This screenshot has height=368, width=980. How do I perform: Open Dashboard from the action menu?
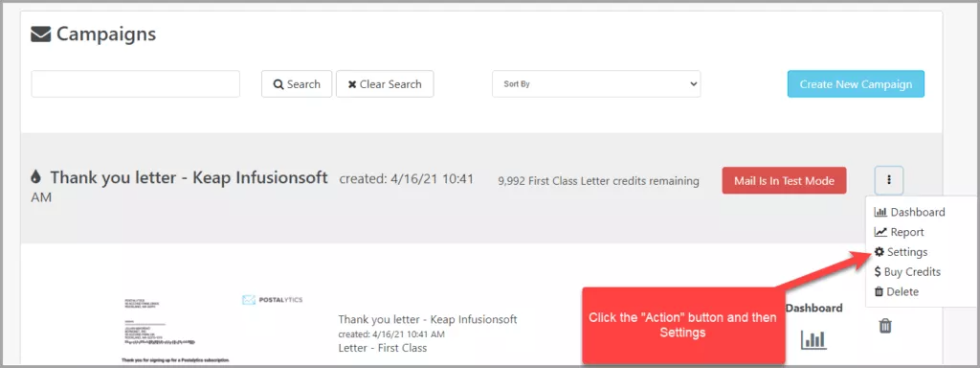pos(909,212)
